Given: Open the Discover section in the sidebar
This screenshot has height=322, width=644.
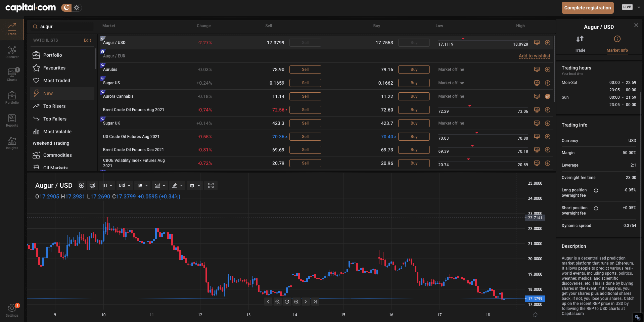Looking at the screenshot, I should pyautogui.click(x=12, y=52).
